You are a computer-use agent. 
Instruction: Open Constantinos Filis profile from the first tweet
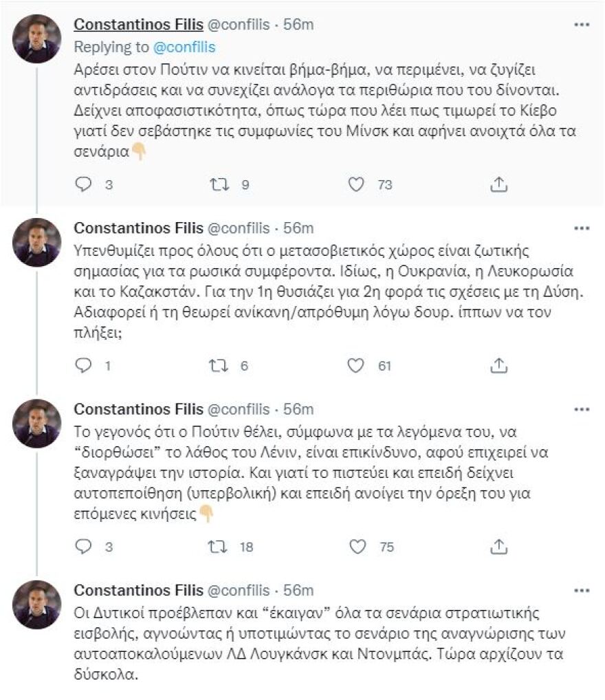tap(135, 24)
